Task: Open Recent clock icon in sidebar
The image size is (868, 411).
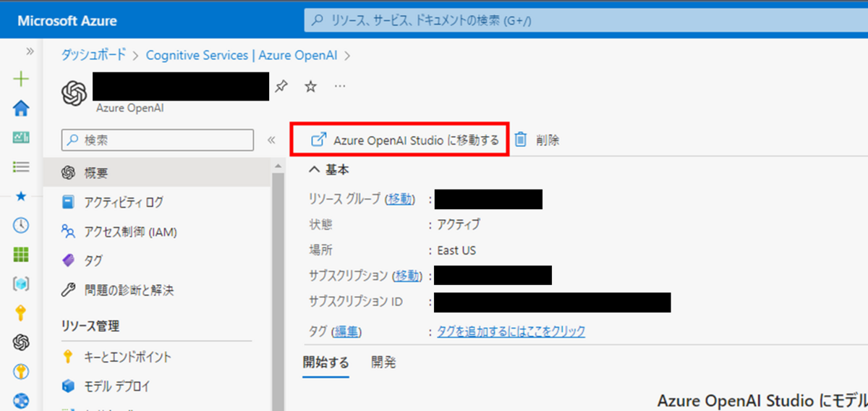Action: 22,225
